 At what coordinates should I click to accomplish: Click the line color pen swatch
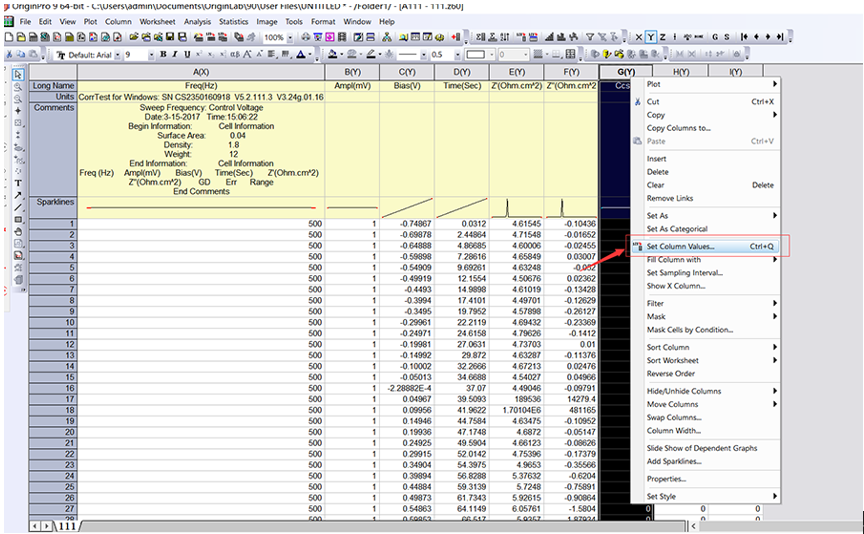coord(370,54)
